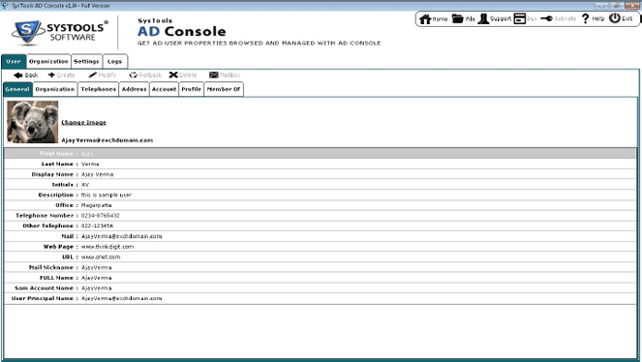Click the Initials value AV

[x=85, y=185]
